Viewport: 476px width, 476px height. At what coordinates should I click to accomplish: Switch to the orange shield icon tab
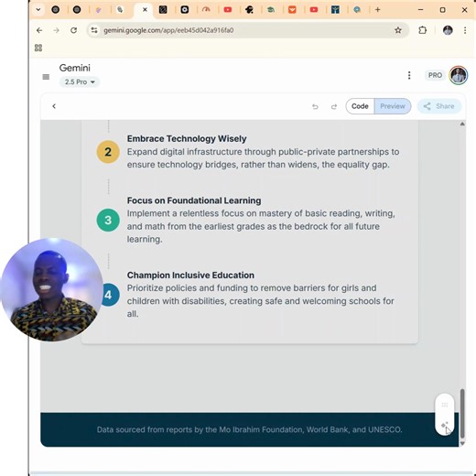pyautogui.click(x=292, y=10)
